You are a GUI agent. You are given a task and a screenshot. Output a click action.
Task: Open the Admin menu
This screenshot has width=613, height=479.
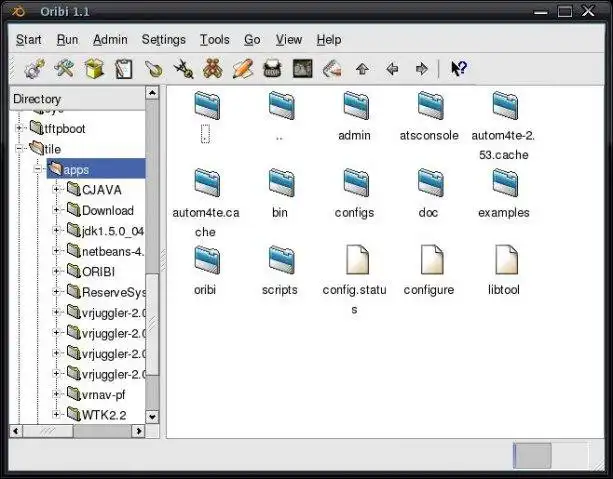coord(110,39)
